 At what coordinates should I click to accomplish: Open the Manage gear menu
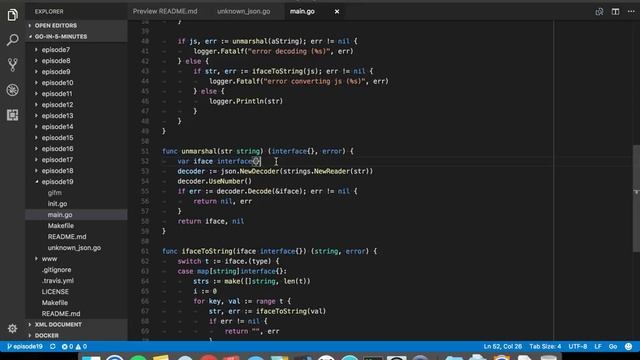click(12, 328)
